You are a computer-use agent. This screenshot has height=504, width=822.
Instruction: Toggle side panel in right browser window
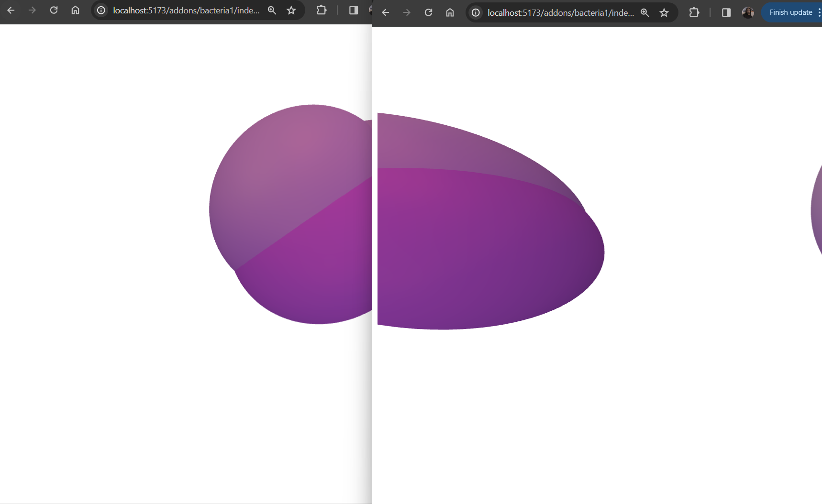(x=726, y=12)
